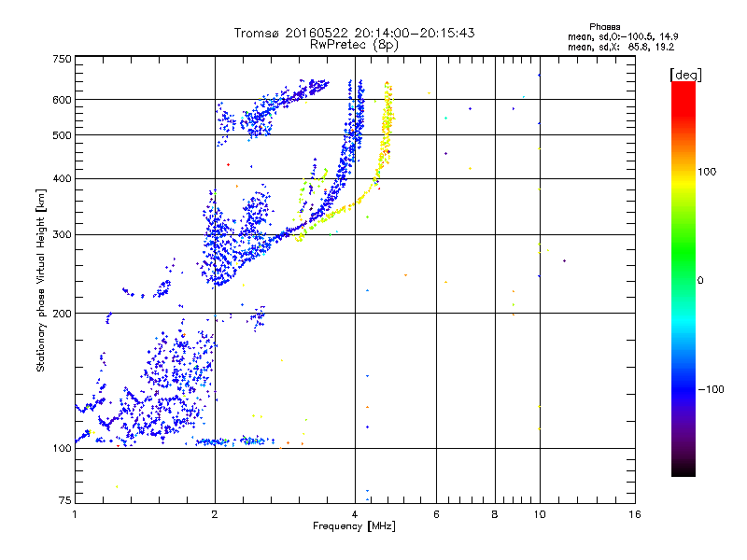The image size is (747, 560).
Task: Click the colorbar '100' tick label
Action: coord(707,172)
